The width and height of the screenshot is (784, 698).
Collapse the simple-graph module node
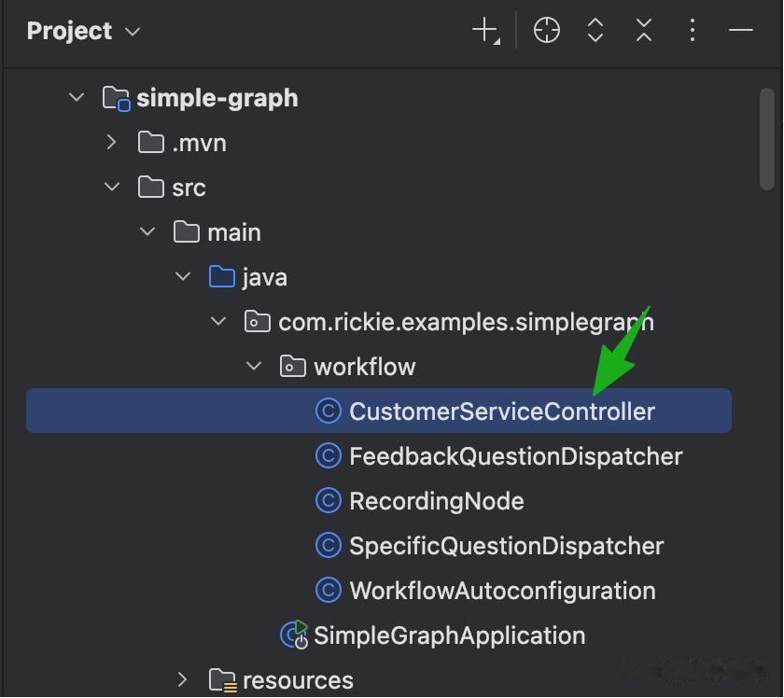tap(77, 98)
